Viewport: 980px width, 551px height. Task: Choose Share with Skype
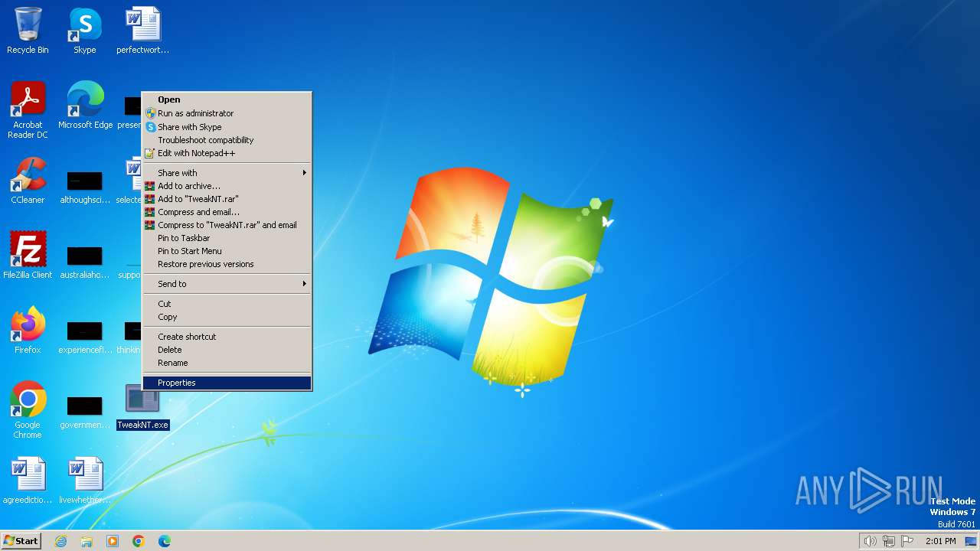[227, 127]
